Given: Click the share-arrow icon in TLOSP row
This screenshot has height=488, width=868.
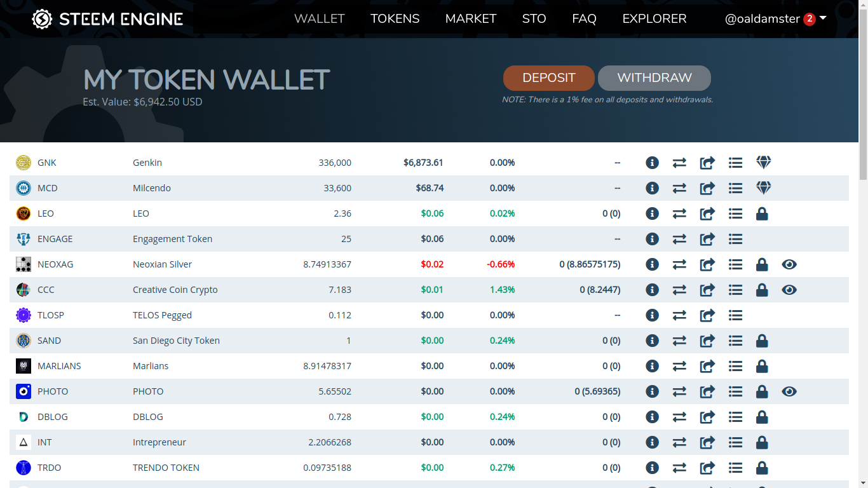Looking at the screenshot, I should point(707,315).
